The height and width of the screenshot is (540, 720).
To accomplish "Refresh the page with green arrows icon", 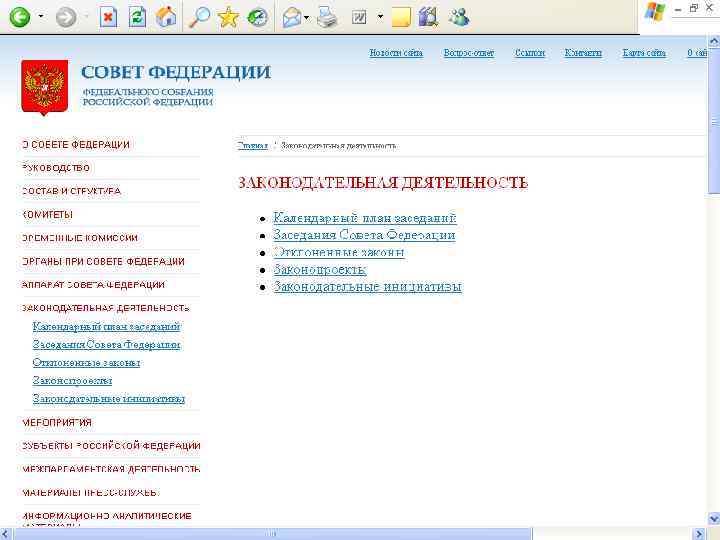I will (137, 17).
